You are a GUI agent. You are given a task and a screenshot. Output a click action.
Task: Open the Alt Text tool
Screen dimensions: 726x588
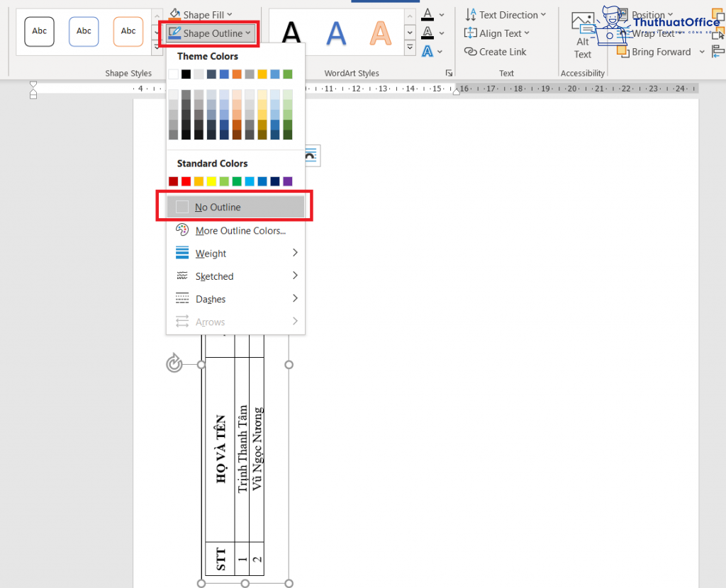[x=583, y=35]
